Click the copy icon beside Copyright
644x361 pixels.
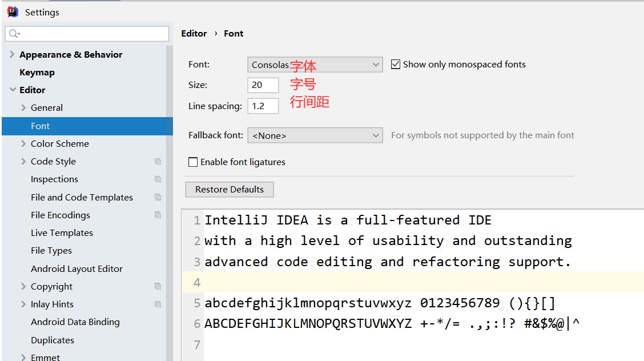click(x=158, y=286)
